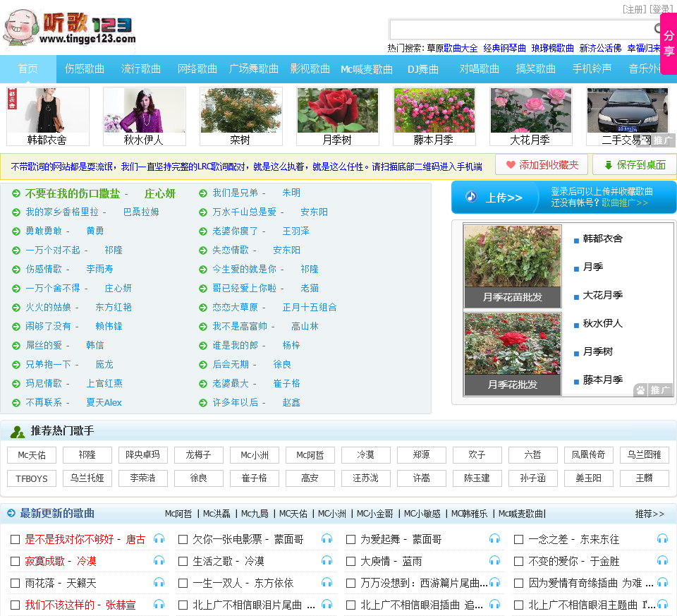Check the box for 欠你一张电影票
This screenshot has height=616, width=677.
click(183, 539)
